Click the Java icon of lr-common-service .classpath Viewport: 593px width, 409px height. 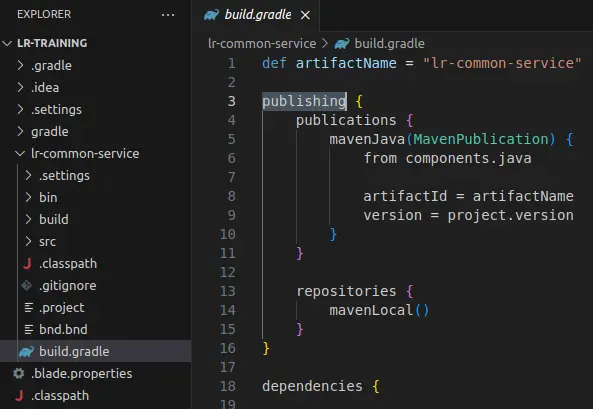coord(27,263)
